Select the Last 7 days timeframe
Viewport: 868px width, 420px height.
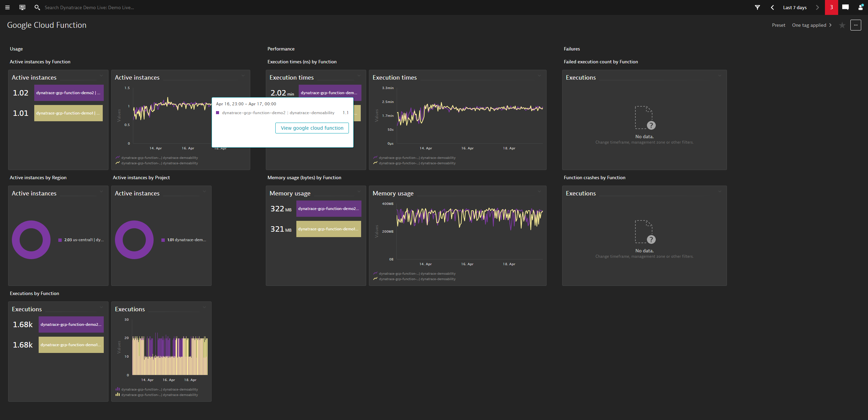[795, 7]
